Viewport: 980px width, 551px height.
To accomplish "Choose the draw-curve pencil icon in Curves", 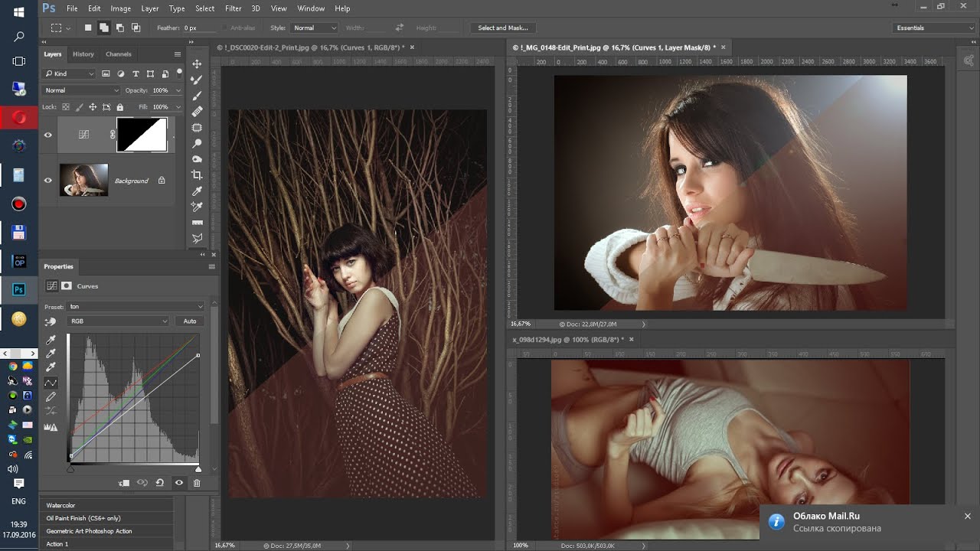I will pyautogui.click(x=51, y=397).
